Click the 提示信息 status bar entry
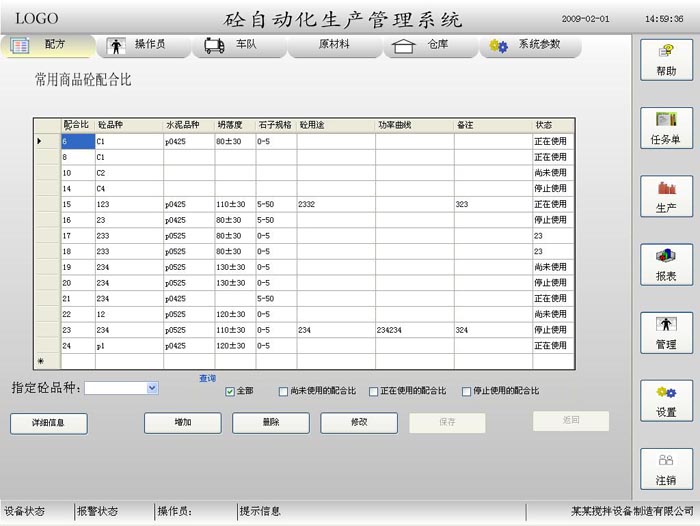Viewport: 700px width, 526px height. (x=260, y=511)
